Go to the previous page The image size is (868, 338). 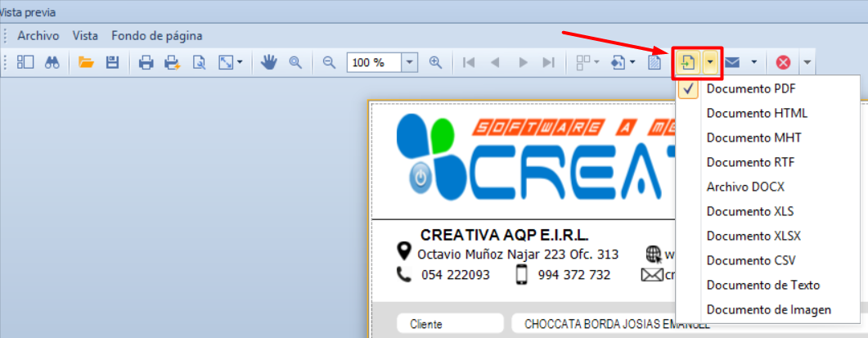(496, 63)
